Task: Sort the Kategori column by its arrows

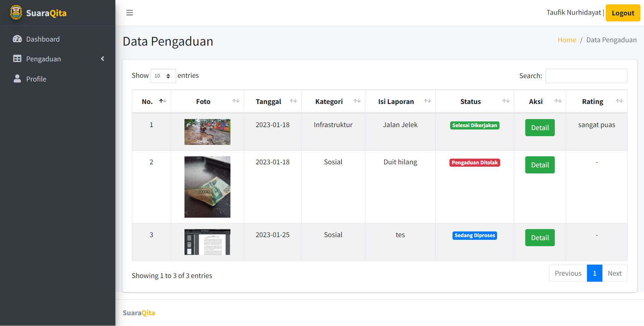Action: click(356, 101)
